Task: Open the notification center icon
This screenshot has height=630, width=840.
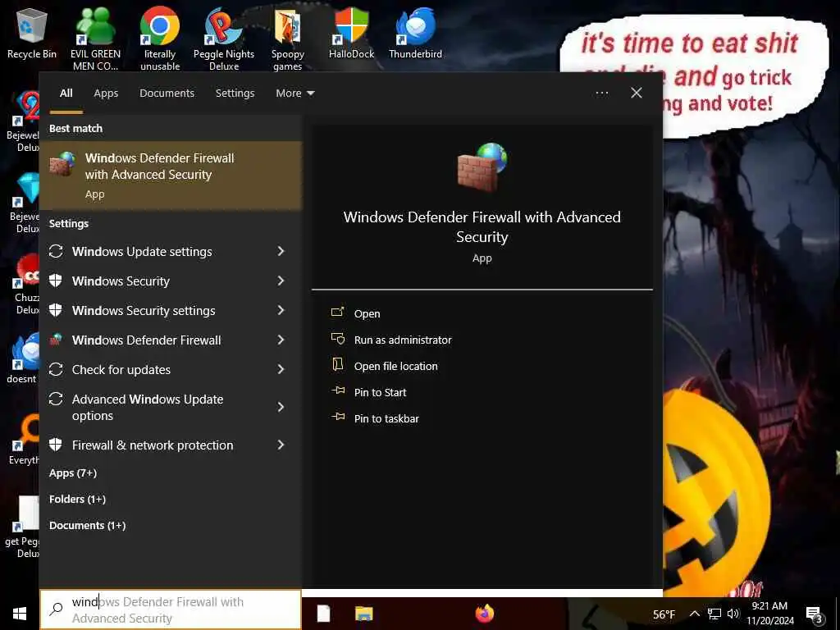Action: (x=814, y=614)
